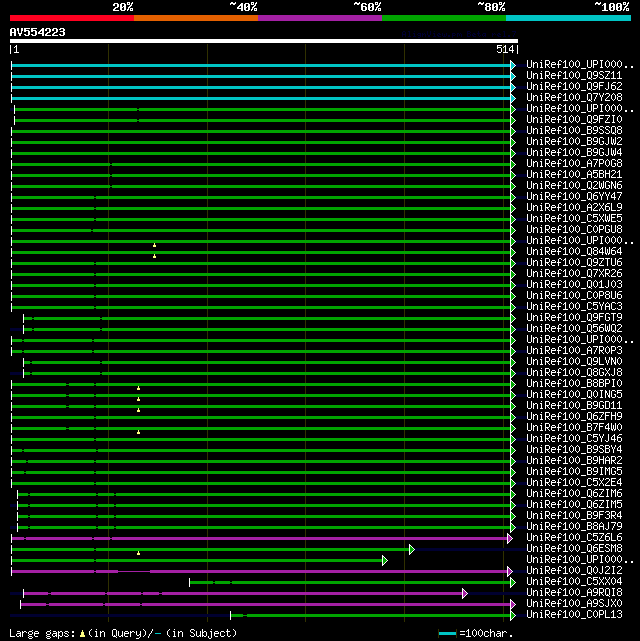Select the UniRef100_C5YAC3 hit label
The height and width of the screenshot is (641, 640).
click(x=574, y=307)
